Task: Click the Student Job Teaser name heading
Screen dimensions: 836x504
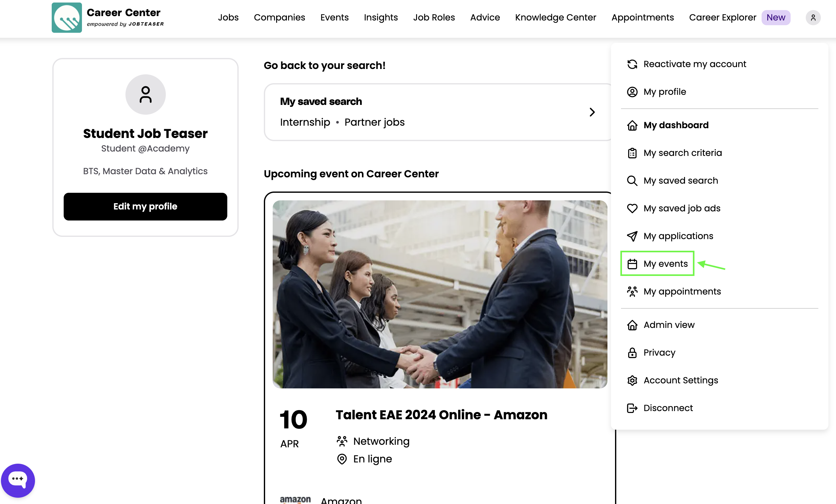Action: [x=145, y=134]
